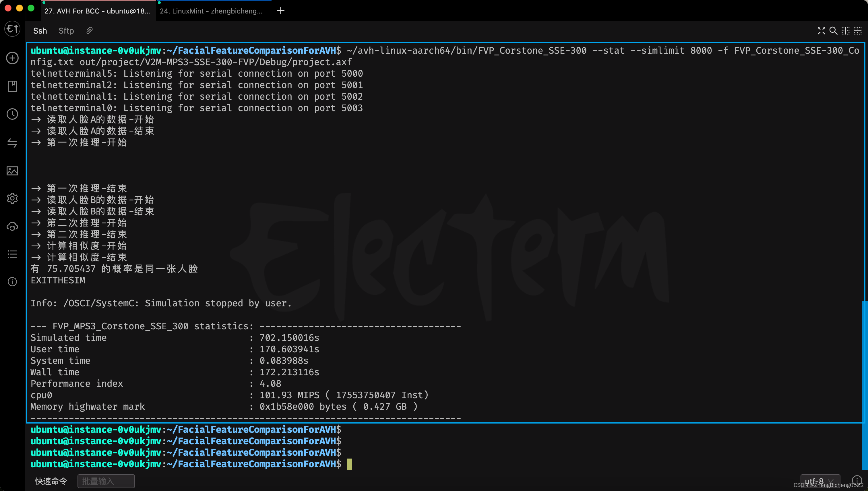The width and height of the screenshot is (868, 491).
Task: Open the about info icon in sidebar
Action: point(12,282)
